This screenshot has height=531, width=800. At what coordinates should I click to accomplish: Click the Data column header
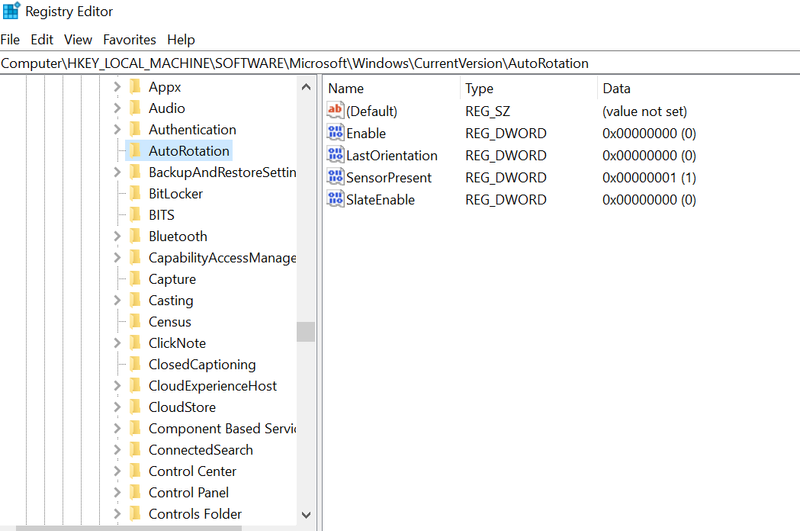point(616,89)
